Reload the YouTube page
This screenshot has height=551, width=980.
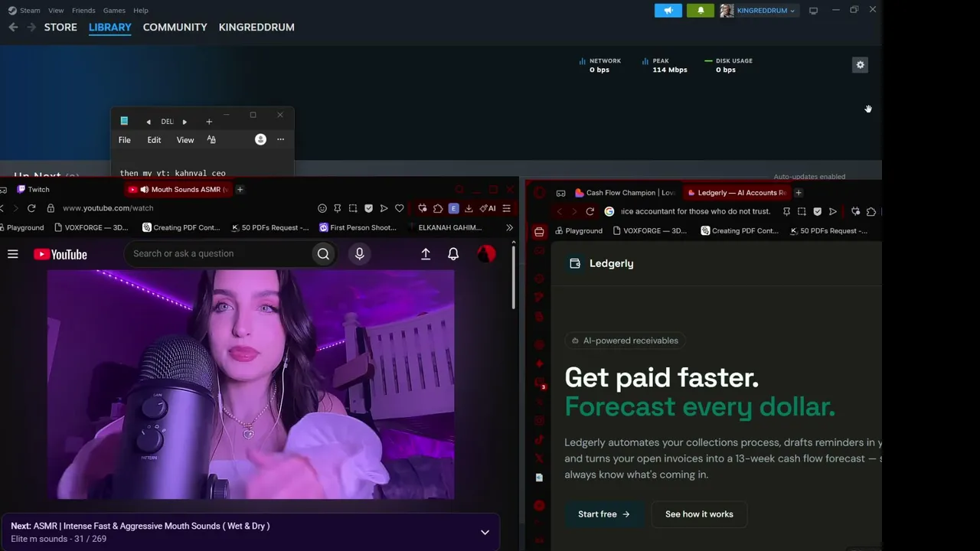[x=31, y=208]
